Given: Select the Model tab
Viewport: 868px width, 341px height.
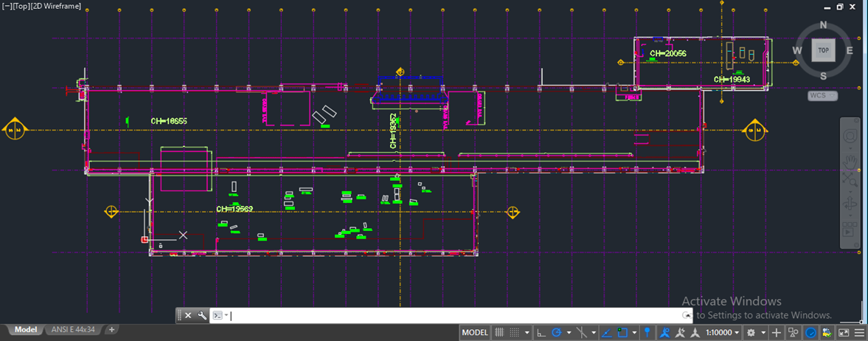Looking at the screenshot, I should pos(26,330).
